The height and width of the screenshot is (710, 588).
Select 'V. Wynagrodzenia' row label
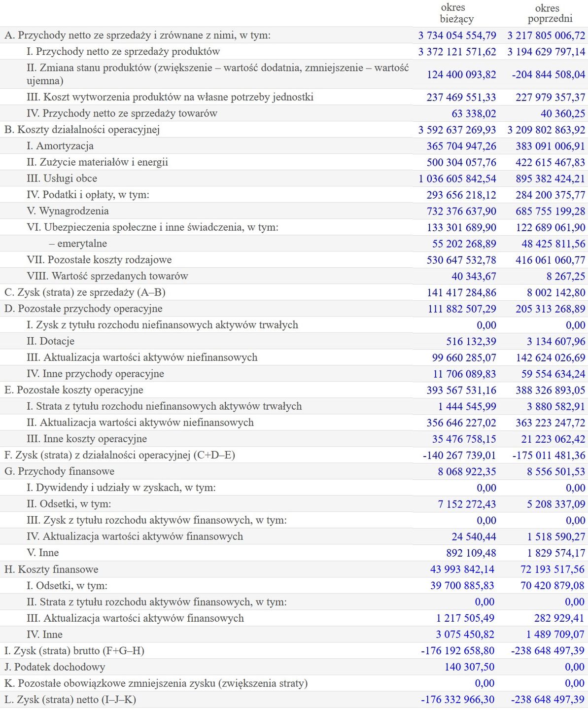pos(68,211)
